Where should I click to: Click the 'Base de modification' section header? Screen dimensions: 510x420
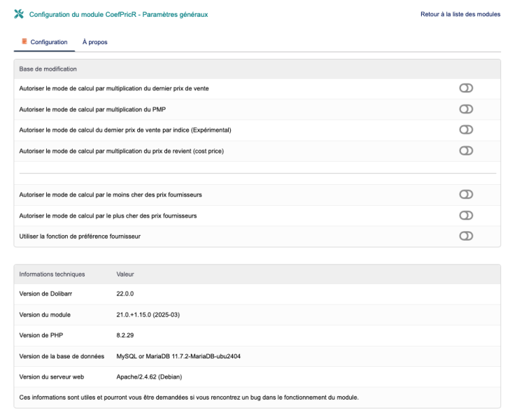click(48, 69)
